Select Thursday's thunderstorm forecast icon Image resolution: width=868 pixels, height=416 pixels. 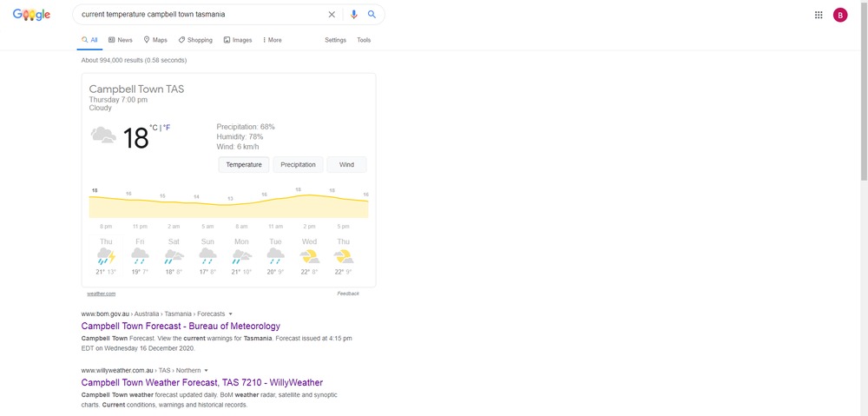click(106, 256)
